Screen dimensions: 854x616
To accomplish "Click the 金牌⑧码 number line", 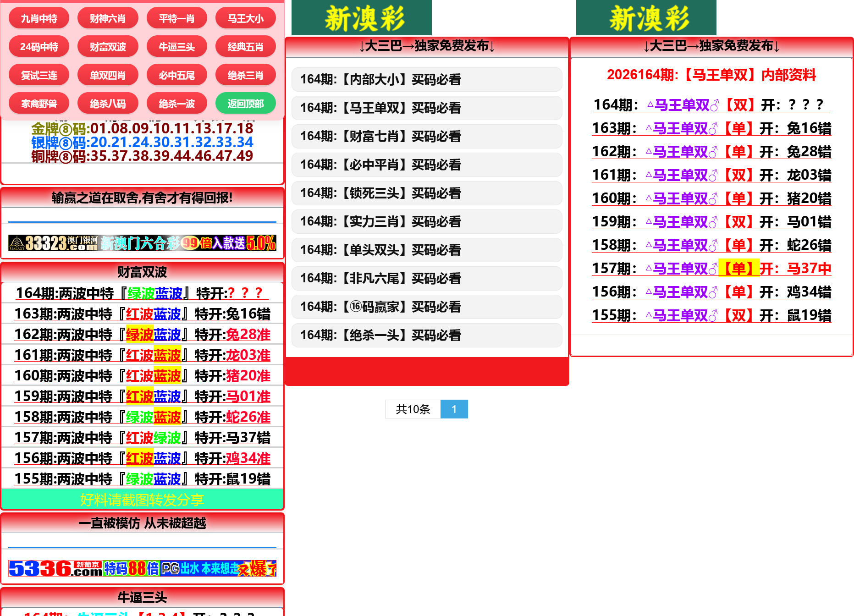I will coord(142,128).
